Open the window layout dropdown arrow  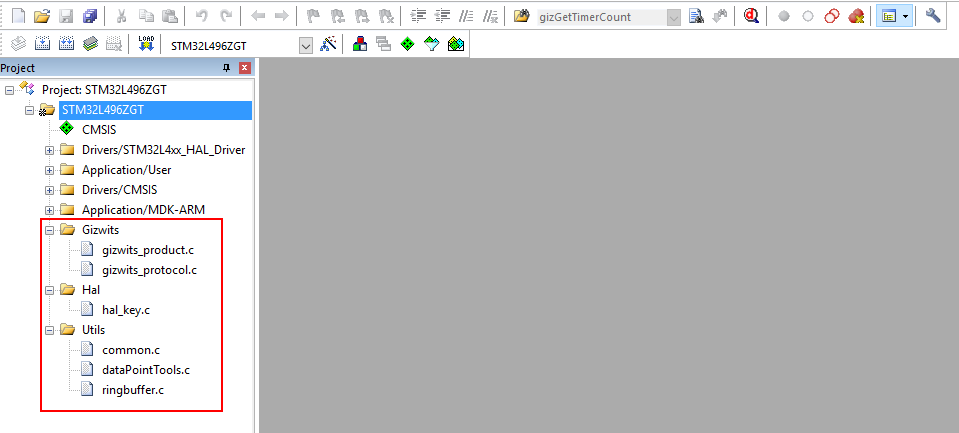pos(905,17)
